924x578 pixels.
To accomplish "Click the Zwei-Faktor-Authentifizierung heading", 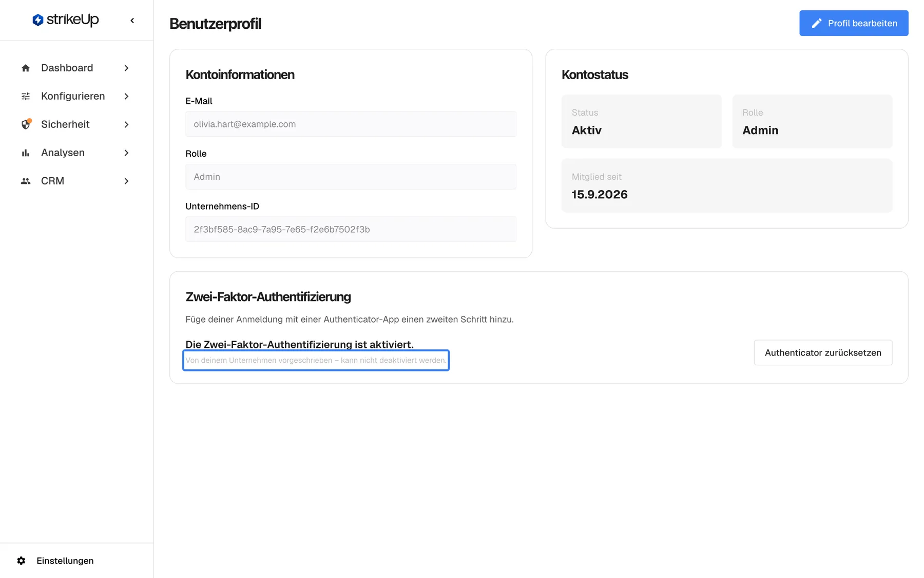I will pyautogui.click(x=268, y=296).
